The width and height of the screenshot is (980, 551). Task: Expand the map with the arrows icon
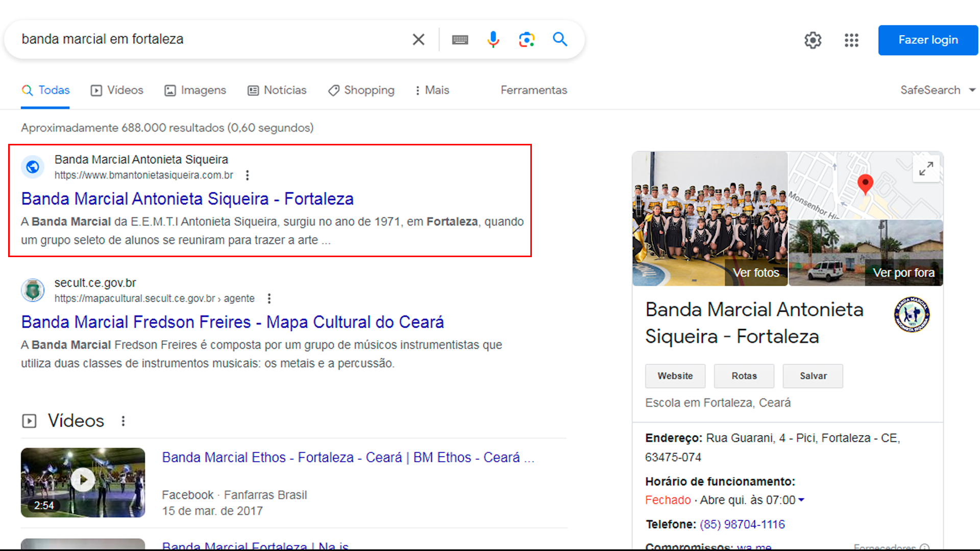click(x=926, y=168)
